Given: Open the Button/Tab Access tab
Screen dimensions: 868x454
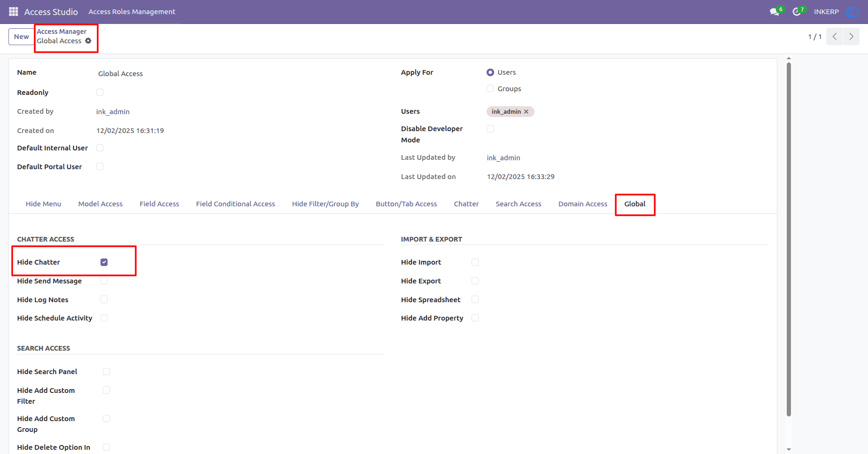Looking at the screenshot, I should 406,204.
